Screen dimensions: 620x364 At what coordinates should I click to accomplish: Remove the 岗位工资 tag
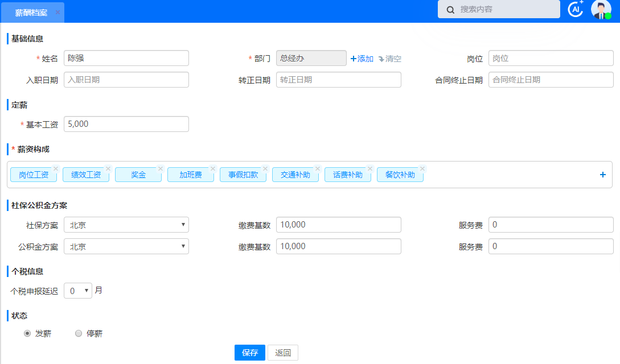56,169
